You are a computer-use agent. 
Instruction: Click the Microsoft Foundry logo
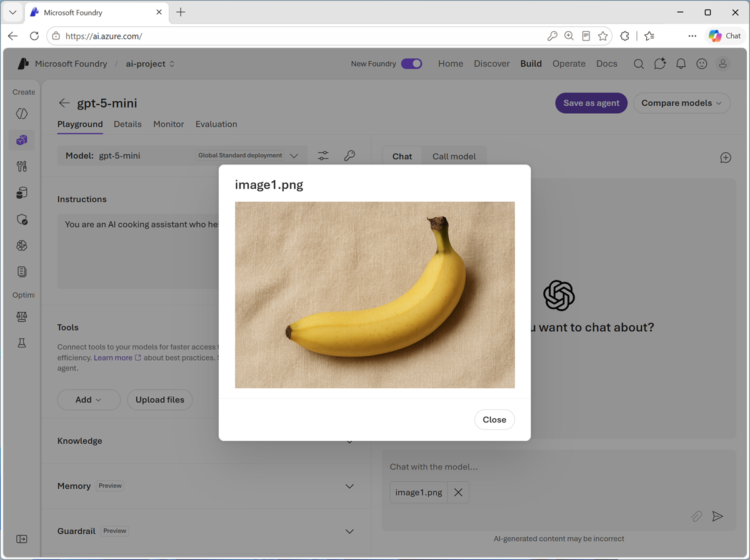[22, 64]
